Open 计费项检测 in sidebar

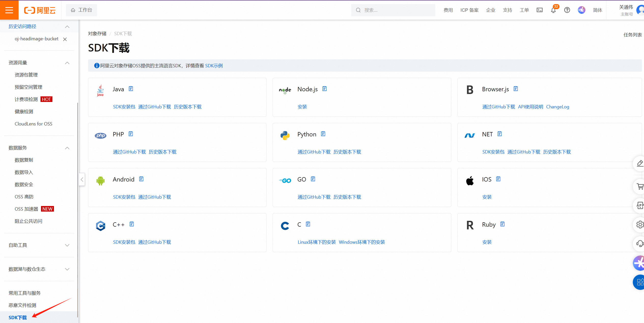pyautogui.click(x=26, y=99)
